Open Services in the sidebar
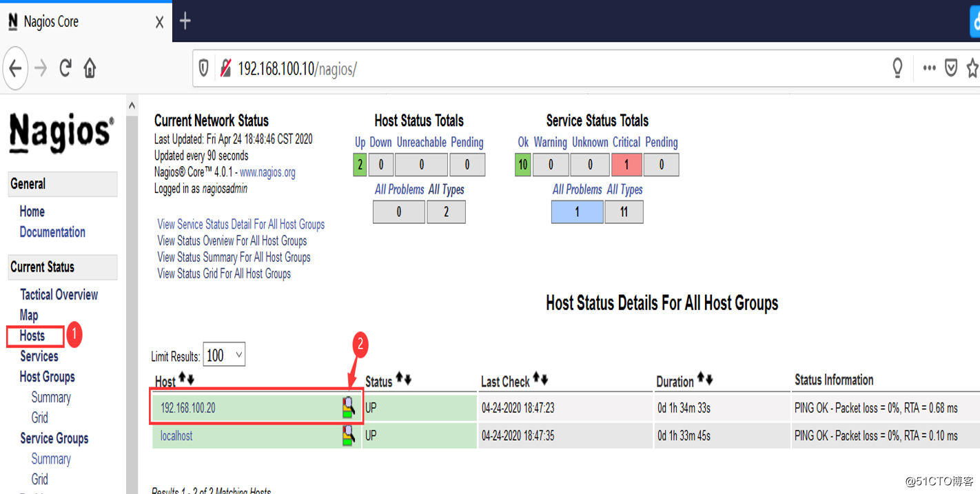Image resolution: width=980 pixels, height=494 pixels. (39, 356)
